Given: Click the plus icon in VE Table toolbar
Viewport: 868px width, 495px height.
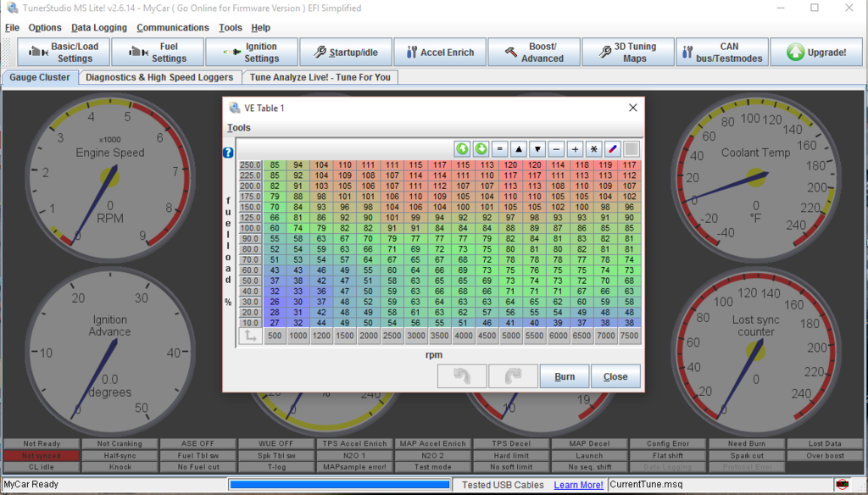Looking at the screenshot, I should point(575,149).
